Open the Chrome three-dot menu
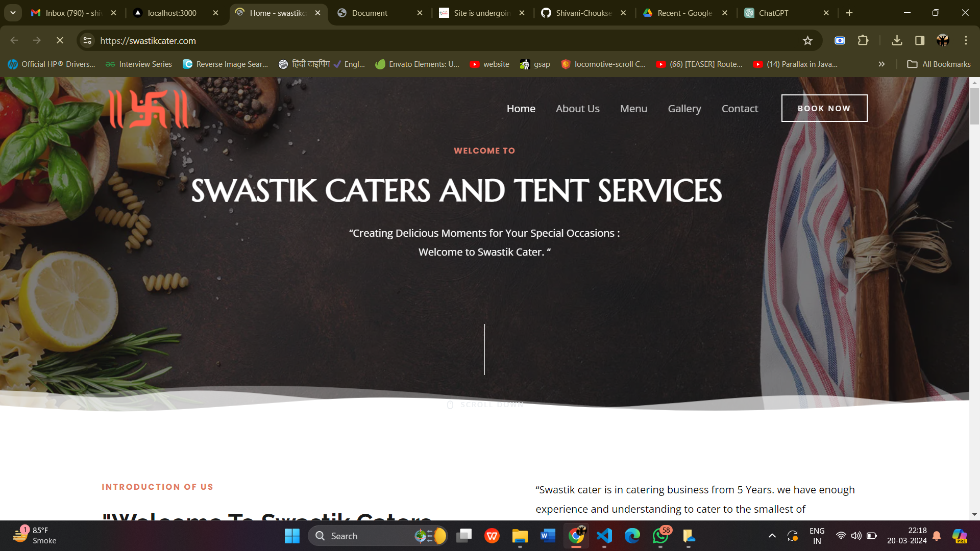 [x=966, y=40]
